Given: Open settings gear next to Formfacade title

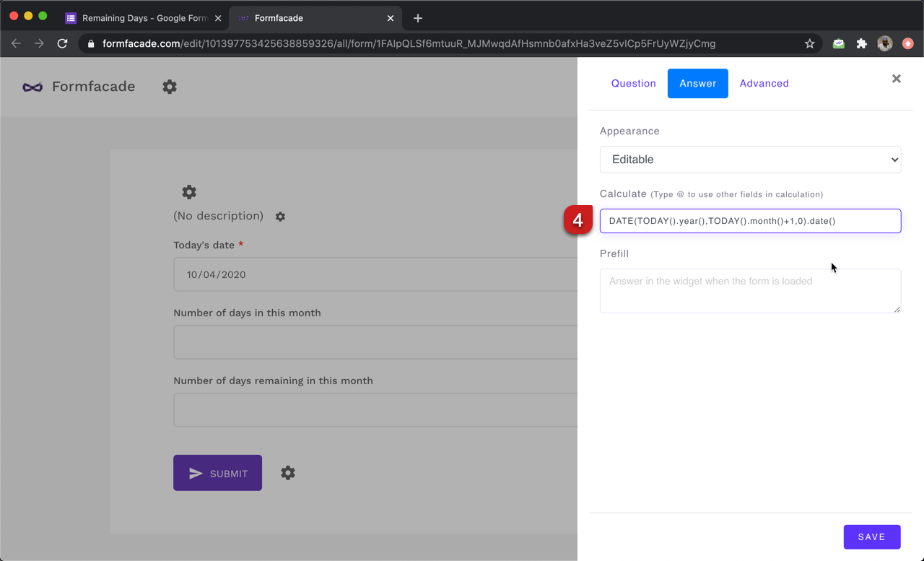Looking at the screenshot, I should (x=170, y=87).
